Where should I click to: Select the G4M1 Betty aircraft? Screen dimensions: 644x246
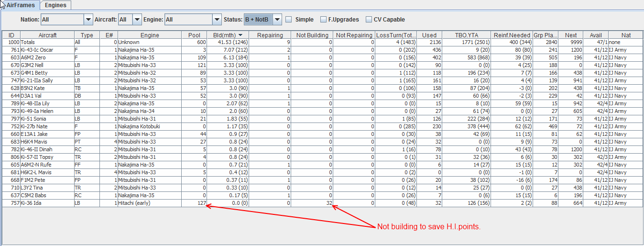pos(47,73)
